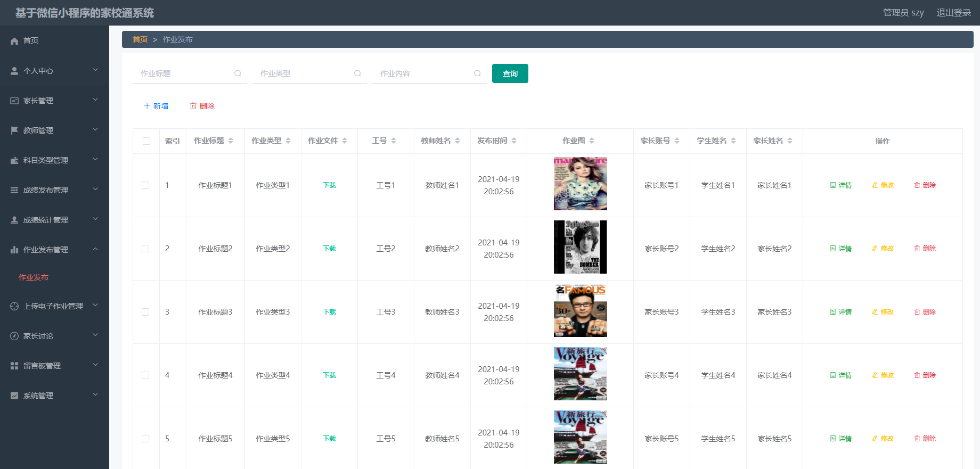Check the row checkbox for 作业标题5
980x469 pixels.
point(145,439)
